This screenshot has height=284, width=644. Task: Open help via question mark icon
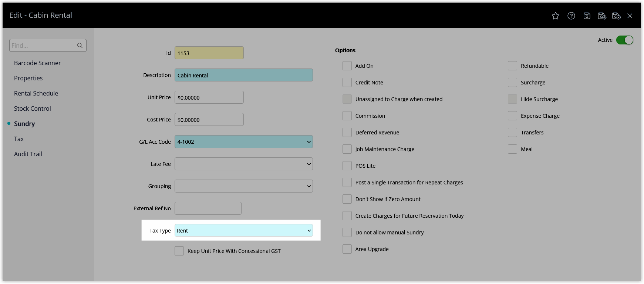(571, 16)
